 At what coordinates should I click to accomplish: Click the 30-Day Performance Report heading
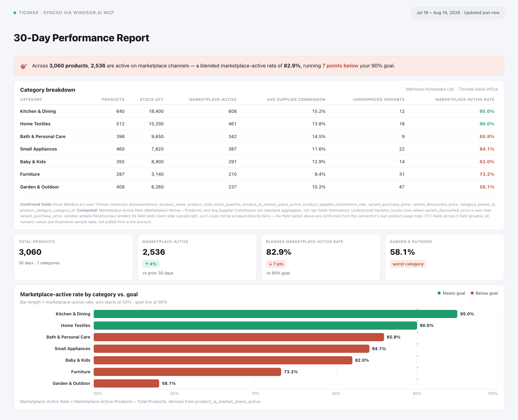[81, 38]
